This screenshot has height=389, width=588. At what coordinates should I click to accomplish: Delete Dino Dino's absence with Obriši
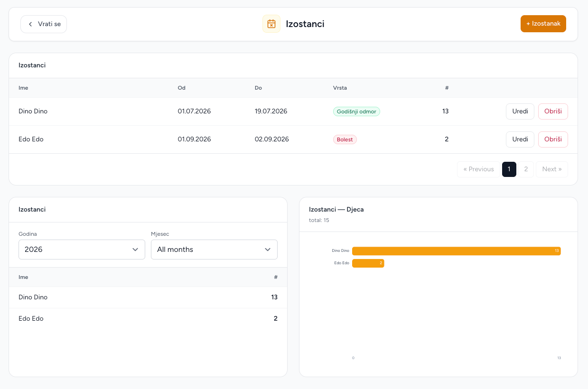pos(553,111)
